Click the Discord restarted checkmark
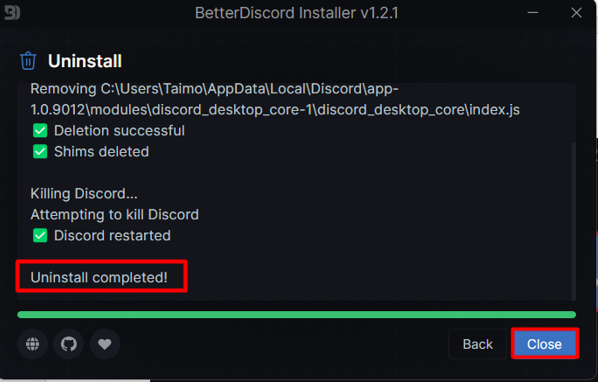This screenshot has width=599, height=386. 40,235
